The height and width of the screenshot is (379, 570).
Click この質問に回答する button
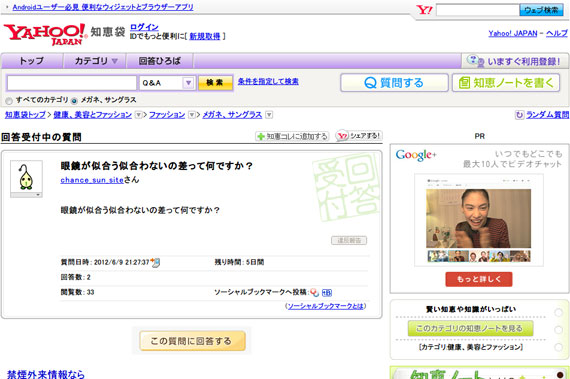pyautogui.click(x=192, y=341)
